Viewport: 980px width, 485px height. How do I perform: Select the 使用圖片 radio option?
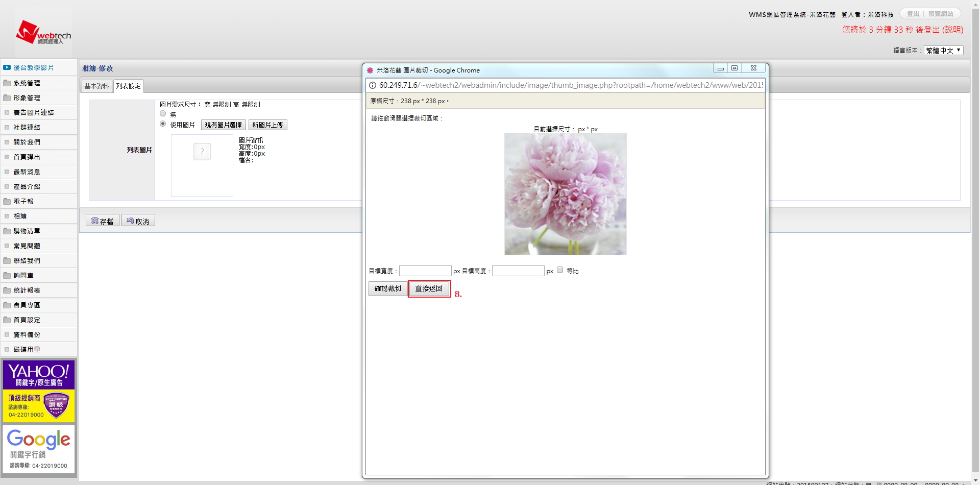point(163,124)
